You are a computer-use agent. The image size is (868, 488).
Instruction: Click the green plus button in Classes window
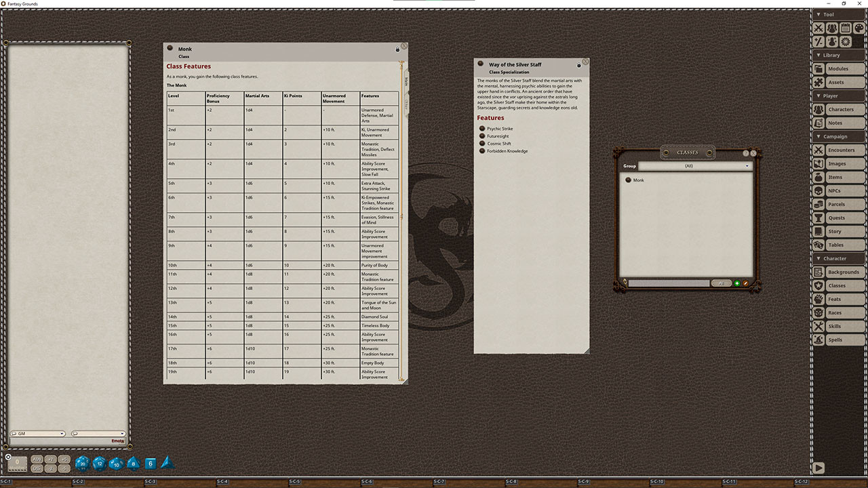click(736, 283)
